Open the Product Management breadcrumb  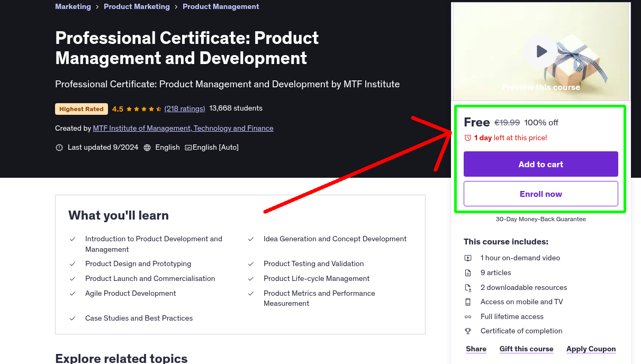tap(221, 7)
